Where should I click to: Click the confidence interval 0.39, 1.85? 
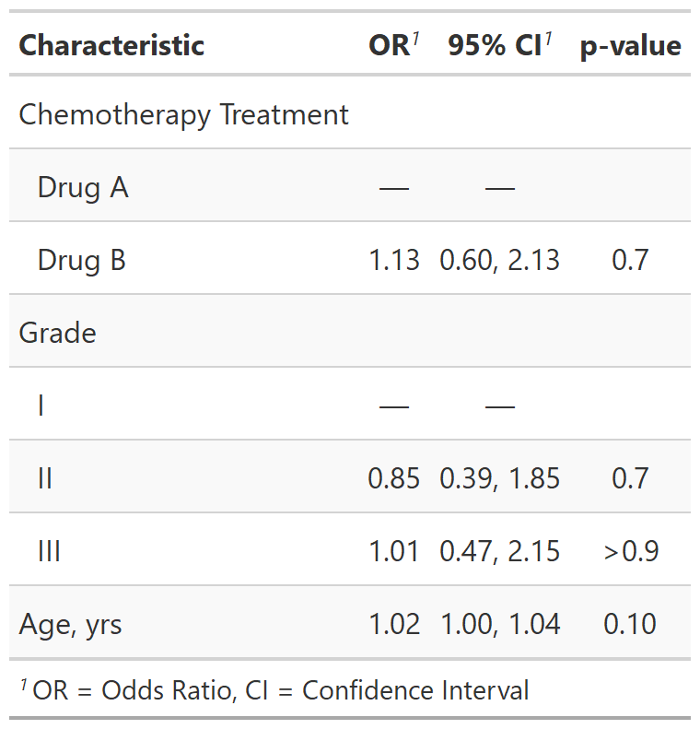[499, 479]
